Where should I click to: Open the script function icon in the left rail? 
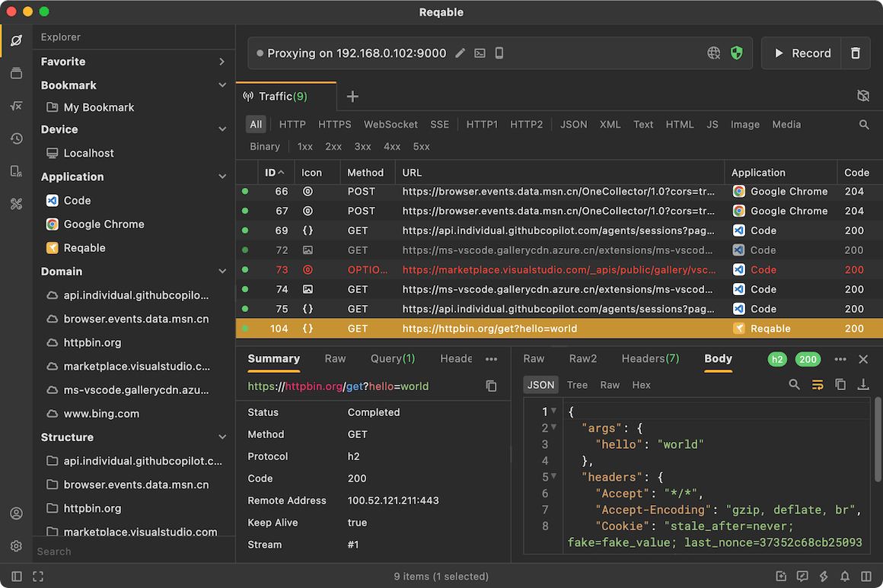coord(16,106)
